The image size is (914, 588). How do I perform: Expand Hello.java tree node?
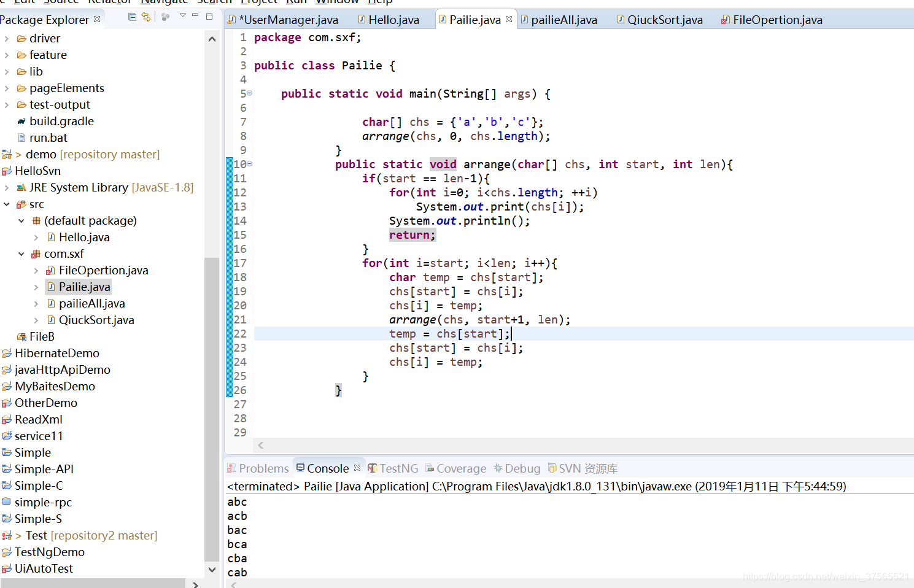[36, 238]
